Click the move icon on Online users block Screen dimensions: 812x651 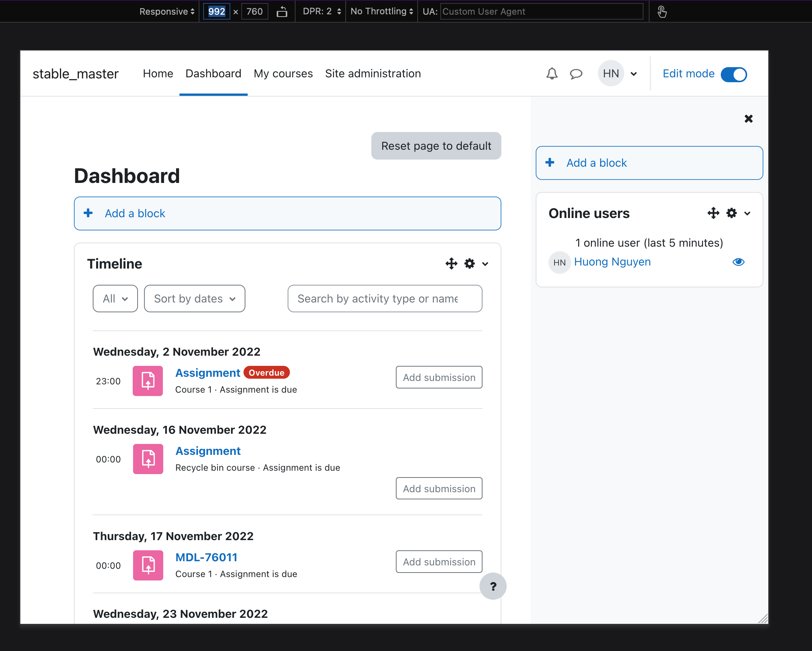713,213
